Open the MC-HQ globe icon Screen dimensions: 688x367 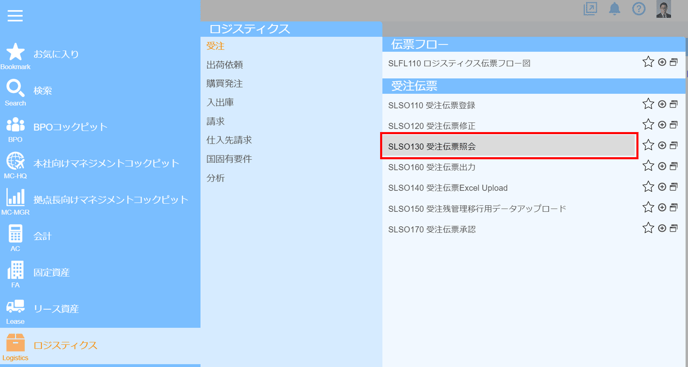(x=15, y=162)
